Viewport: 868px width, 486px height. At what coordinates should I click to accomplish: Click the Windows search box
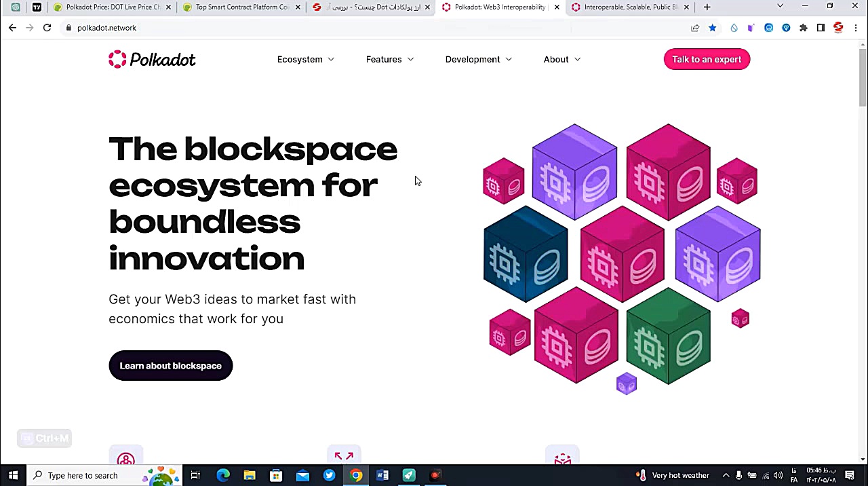[104, 475]
